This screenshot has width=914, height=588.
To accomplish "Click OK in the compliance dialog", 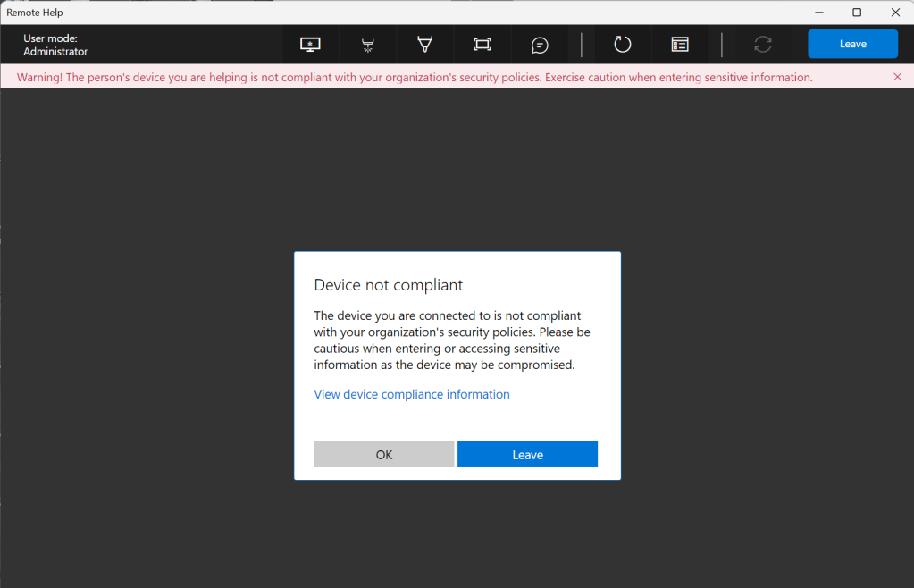I will [x=384, y=455].
